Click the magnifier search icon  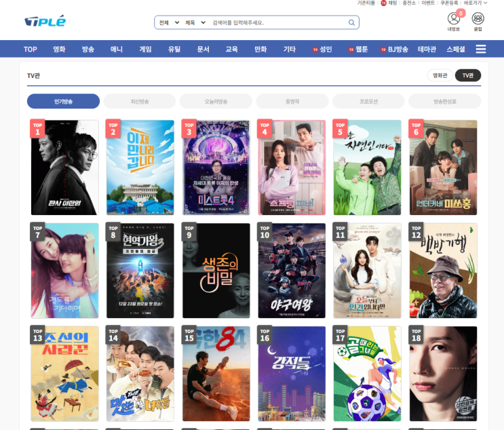pyautogui.click(x=351, y=22)
